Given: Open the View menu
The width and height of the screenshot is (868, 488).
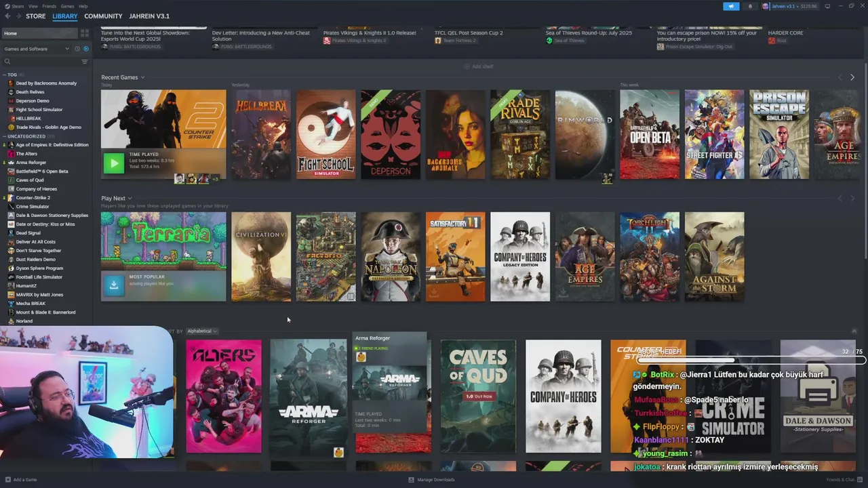Looking at the screenshot, I should [33, 6].
